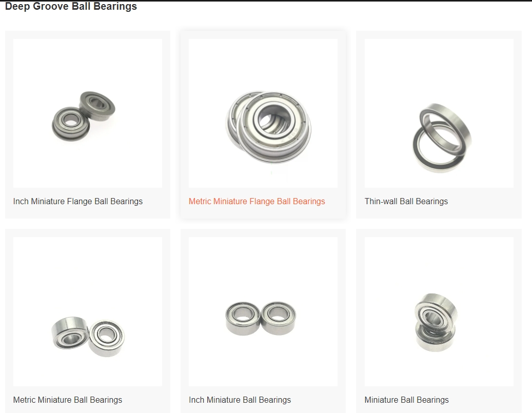Click Metric Miniature Ball Bearings title

click(68, 400)
